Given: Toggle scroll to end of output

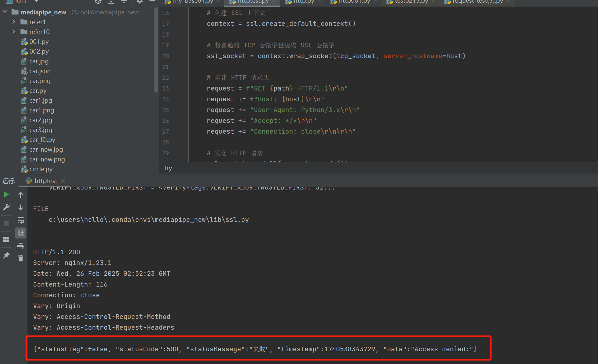Looking at the screenshot, I should tap(21, 233).
